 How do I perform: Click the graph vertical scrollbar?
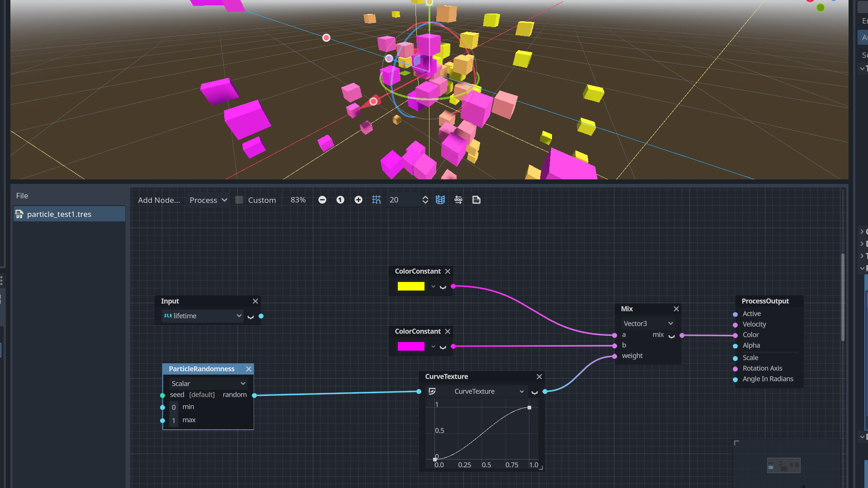click(x=843, y=298)
